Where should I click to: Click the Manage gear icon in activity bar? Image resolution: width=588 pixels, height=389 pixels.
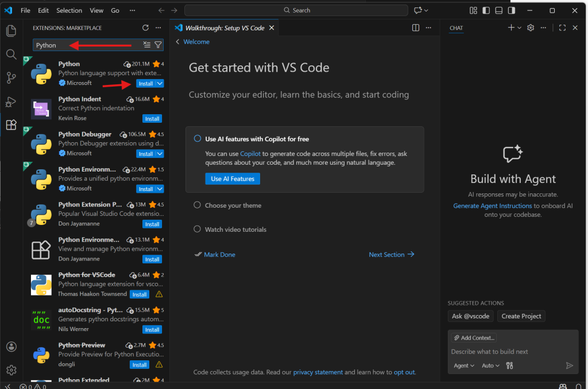tap(11, 370)
